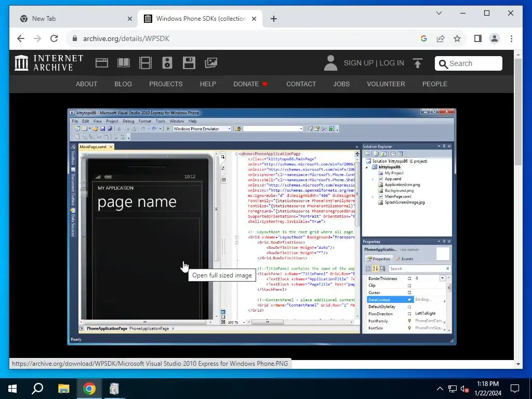
Task: Select the Windows Phone SDKs tab
Action: [200, 19]
